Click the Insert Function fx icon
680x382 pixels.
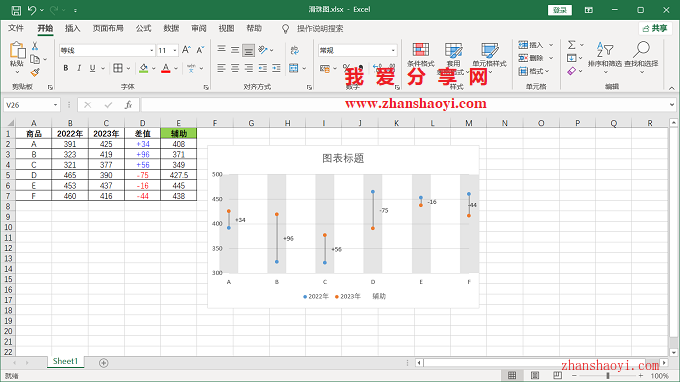coord(128,105)
